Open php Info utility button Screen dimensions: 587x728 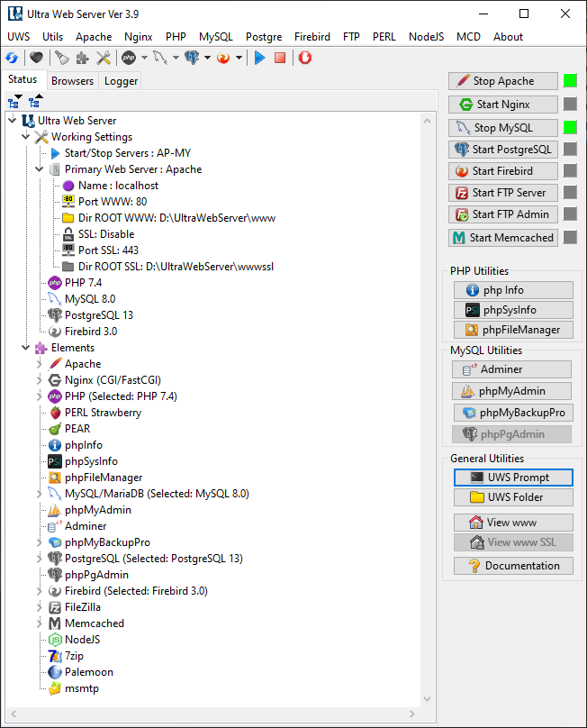click(513, 290)
